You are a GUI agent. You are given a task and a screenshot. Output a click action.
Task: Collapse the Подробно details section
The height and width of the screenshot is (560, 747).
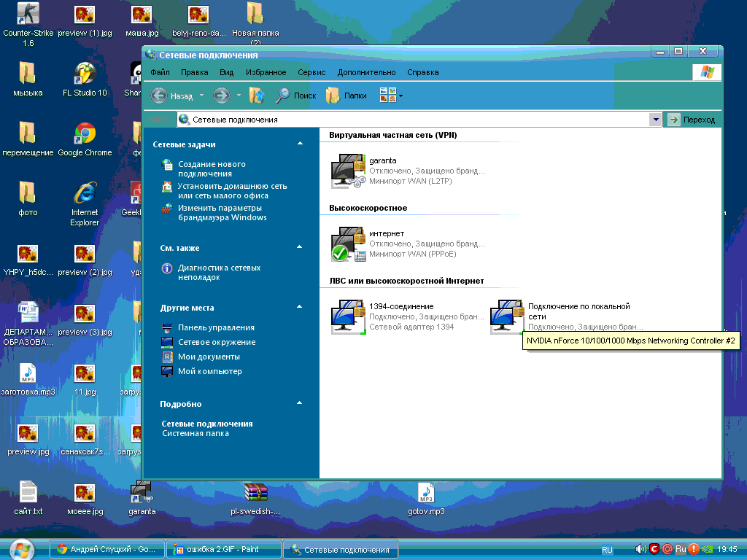pyautogui.click(x=300, y=403)
